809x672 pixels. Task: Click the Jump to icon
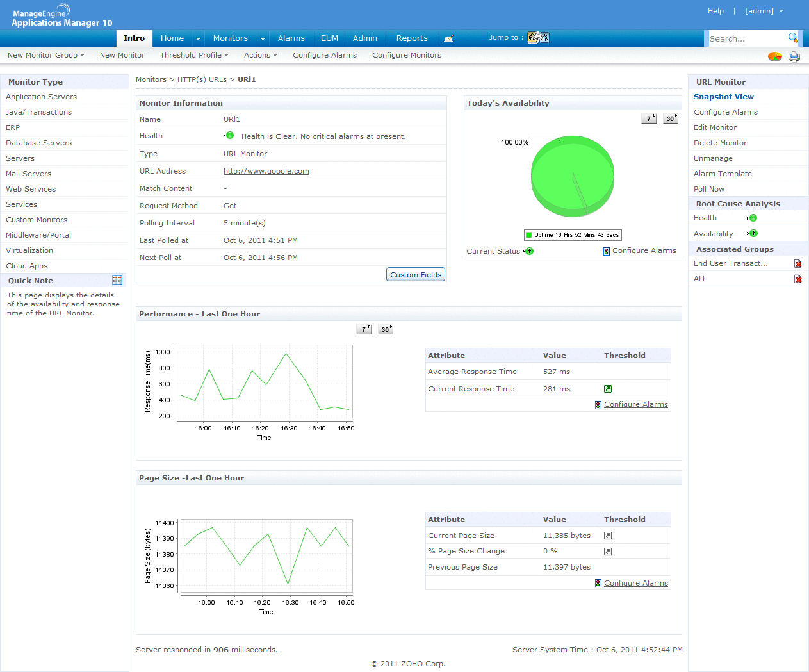(538, 38)
